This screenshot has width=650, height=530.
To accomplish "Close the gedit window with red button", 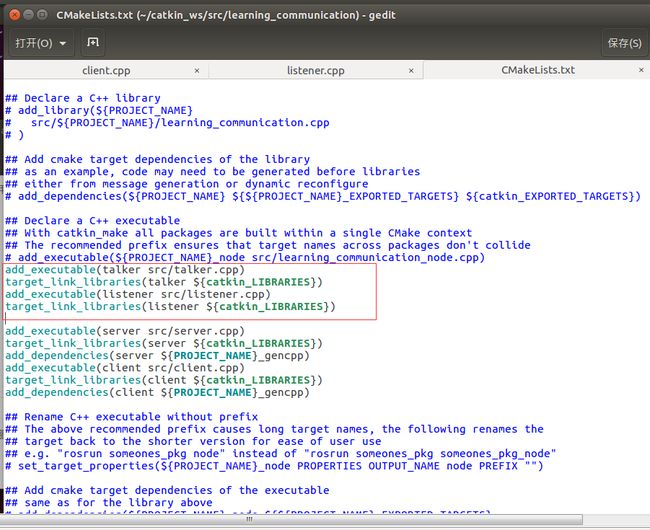I will click(x=15, y=15).
